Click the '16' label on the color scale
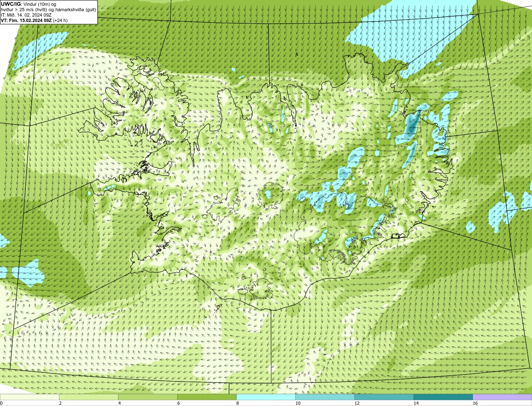 475,403
